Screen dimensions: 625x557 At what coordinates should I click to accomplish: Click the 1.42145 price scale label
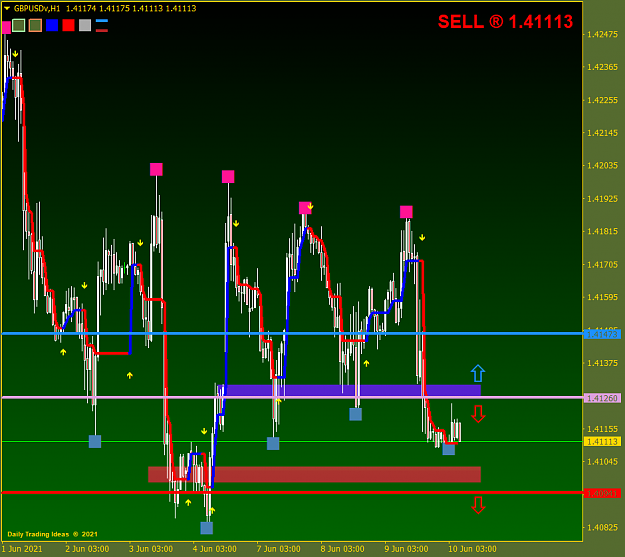point(602,133)
